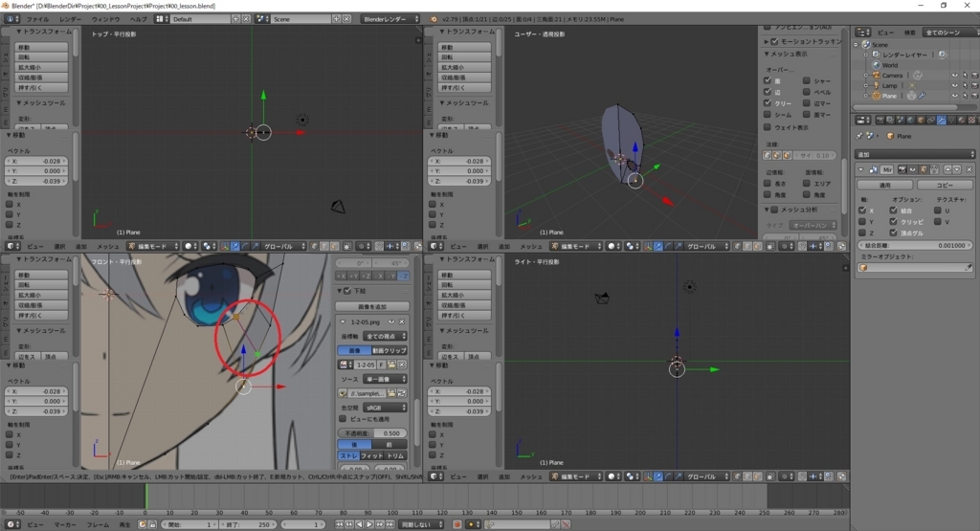Switch to 動画クリップ movie clip button
The image size is (980, 531).
(x=390, y=350)
